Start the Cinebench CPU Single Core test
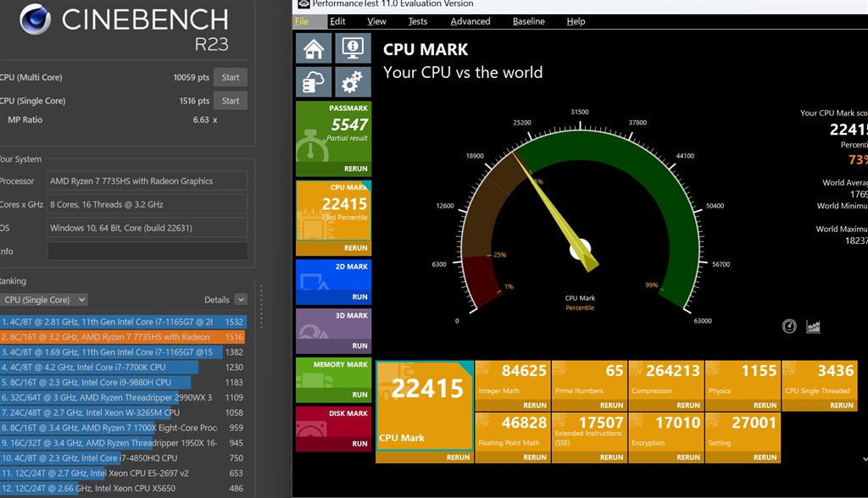 pyautogui.click(x=231, y=101)
